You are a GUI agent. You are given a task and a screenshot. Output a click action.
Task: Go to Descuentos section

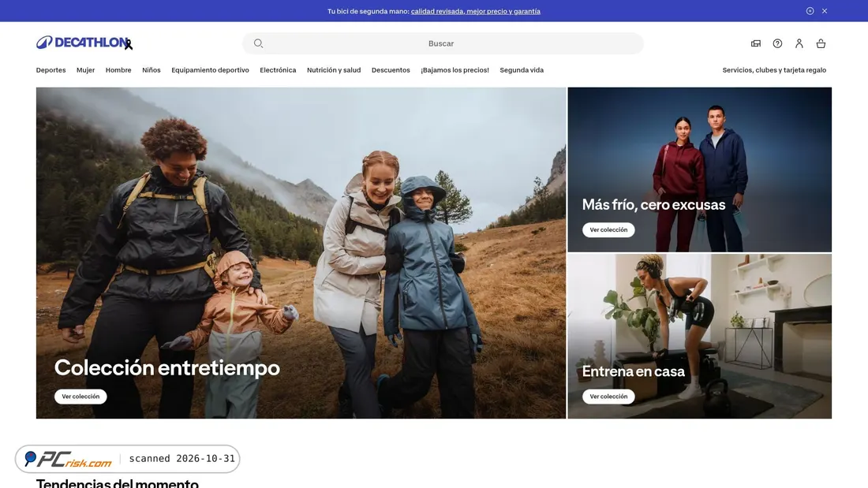click(391, 70)
